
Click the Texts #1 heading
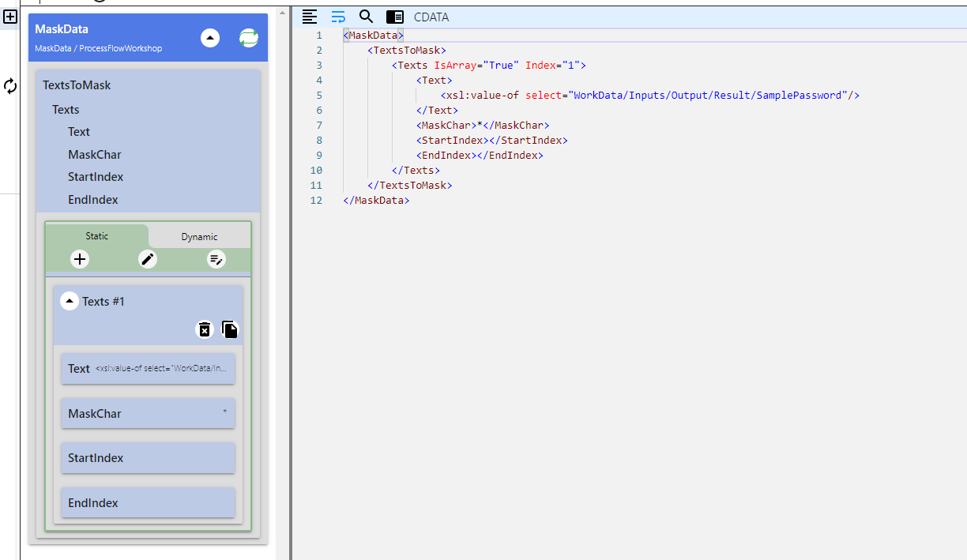click(103, 302)
